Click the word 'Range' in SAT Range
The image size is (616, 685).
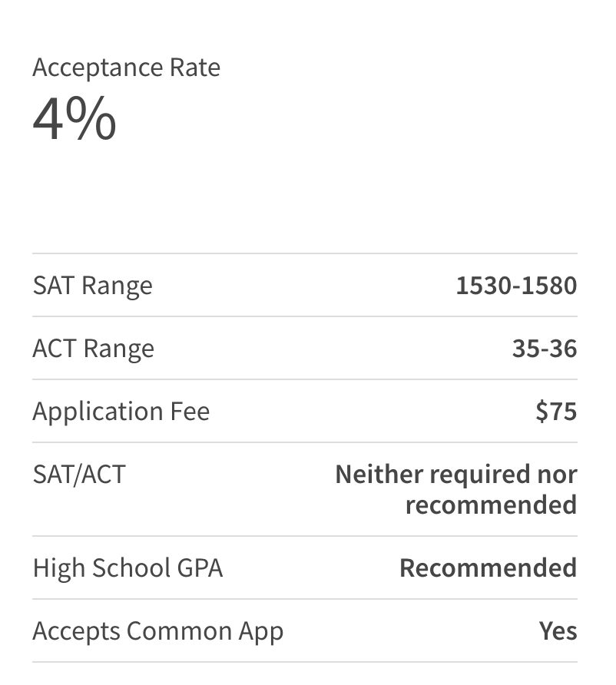(x=117, y=286)
